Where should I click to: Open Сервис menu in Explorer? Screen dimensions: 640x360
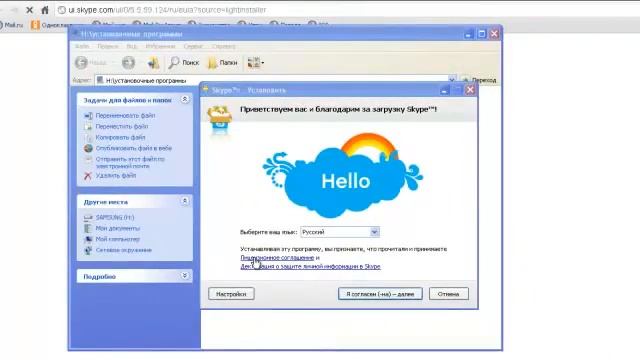coord(193,47)
